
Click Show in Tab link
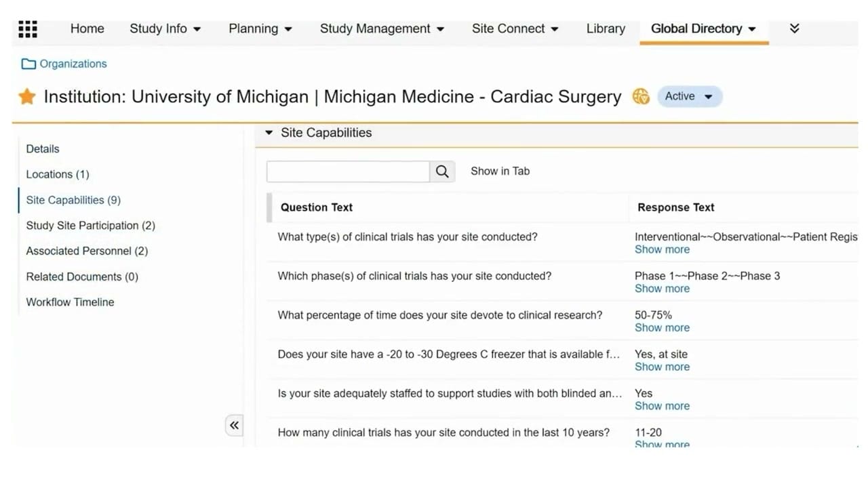point(500,171)
